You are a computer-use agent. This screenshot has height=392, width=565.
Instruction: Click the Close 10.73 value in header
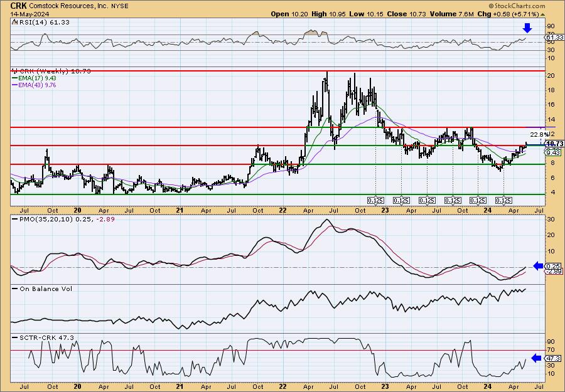406,14
